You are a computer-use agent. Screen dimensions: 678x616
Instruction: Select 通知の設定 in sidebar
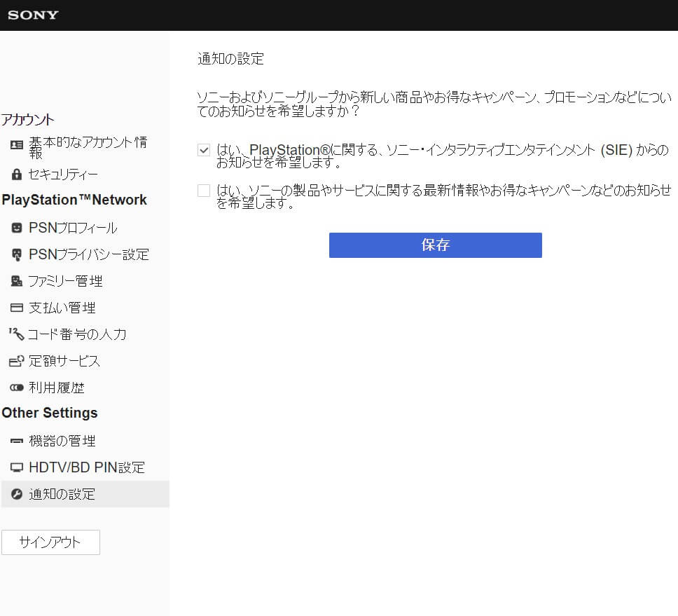[x=85, y=494]
